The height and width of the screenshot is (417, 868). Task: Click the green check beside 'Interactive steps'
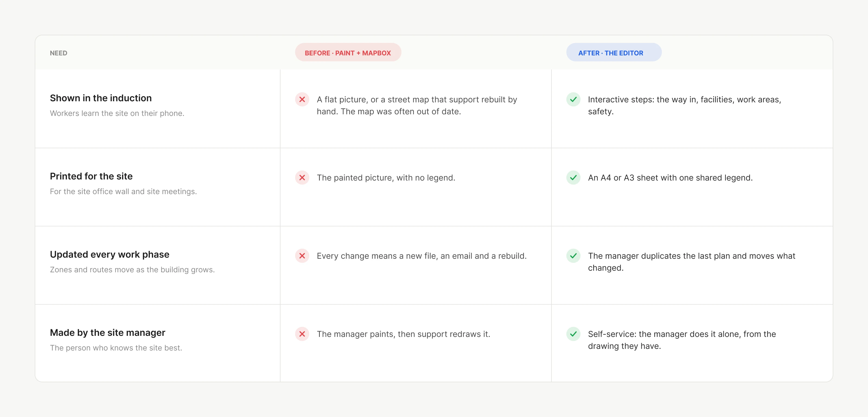coord(573,100)
